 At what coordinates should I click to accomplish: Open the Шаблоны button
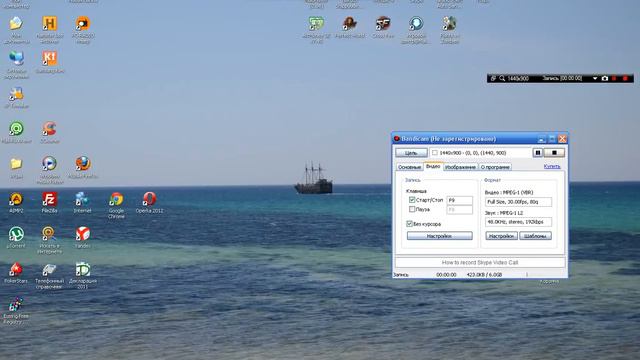pos(535,236)
